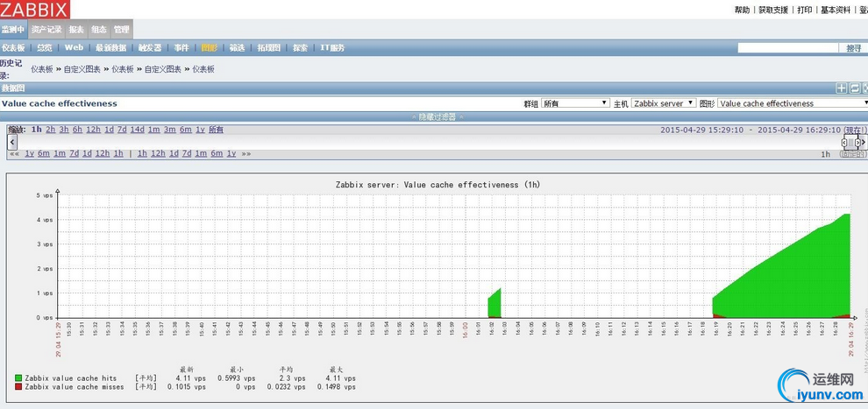Viewport: 868px width, 409px height.
Task: Click the 数据图 section header label
Action: tap(12, 88)
